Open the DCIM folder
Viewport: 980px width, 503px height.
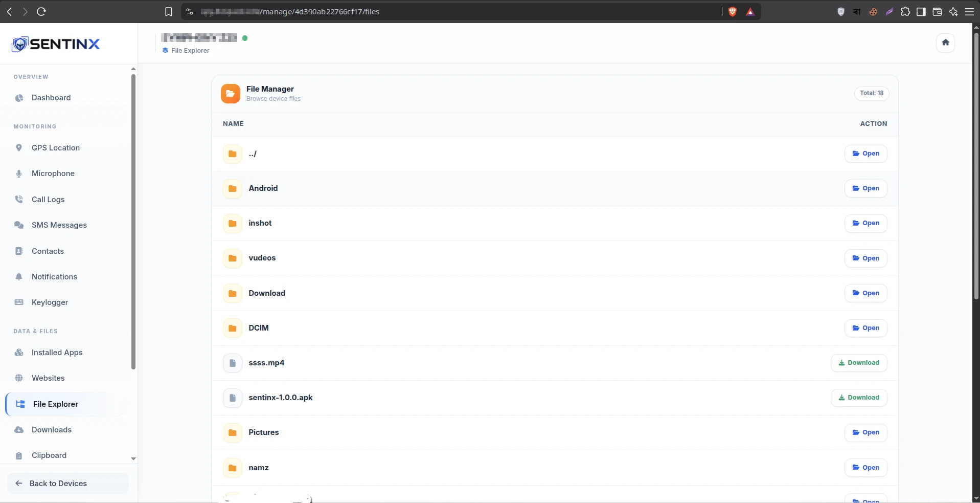coord(865,328)
